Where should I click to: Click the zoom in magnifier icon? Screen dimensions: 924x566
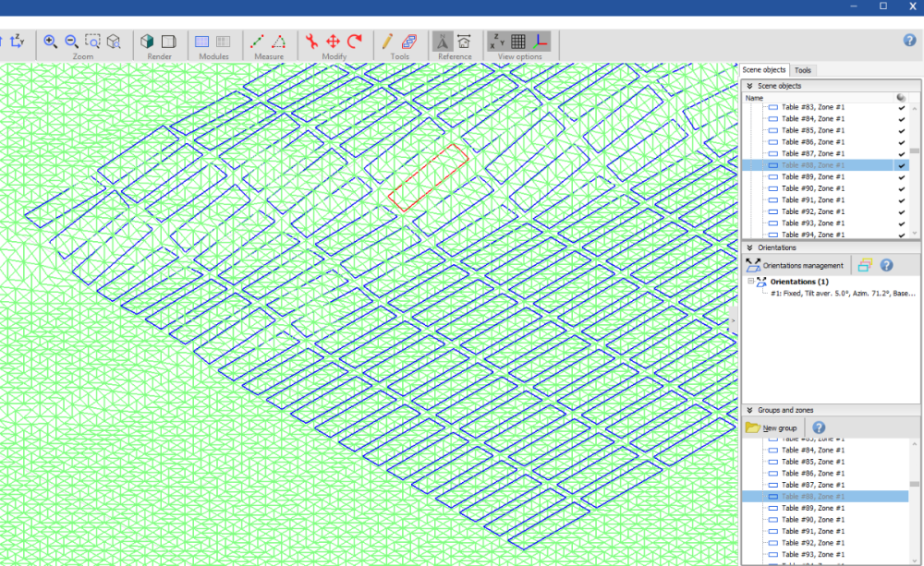(x=50, y=42)
